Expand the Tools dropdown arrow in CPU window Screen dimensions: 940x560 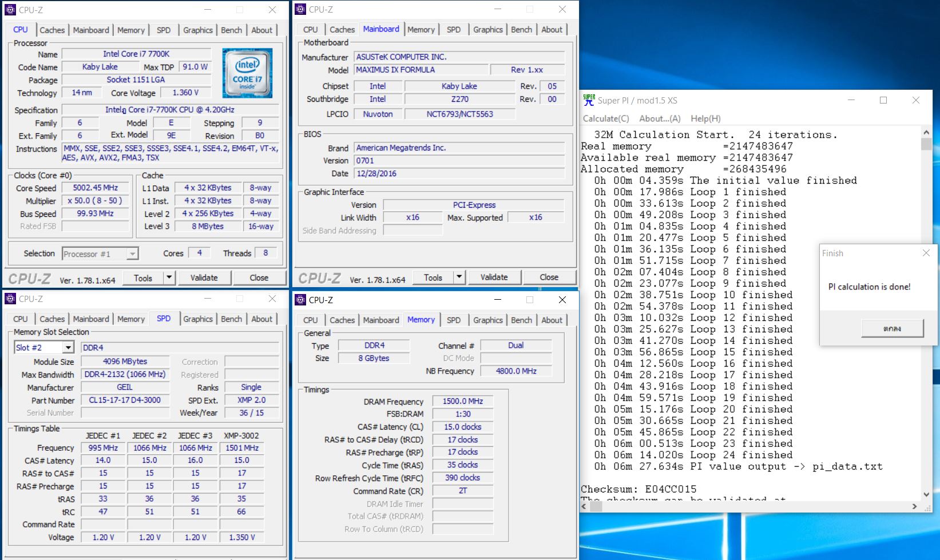[169, 277]
